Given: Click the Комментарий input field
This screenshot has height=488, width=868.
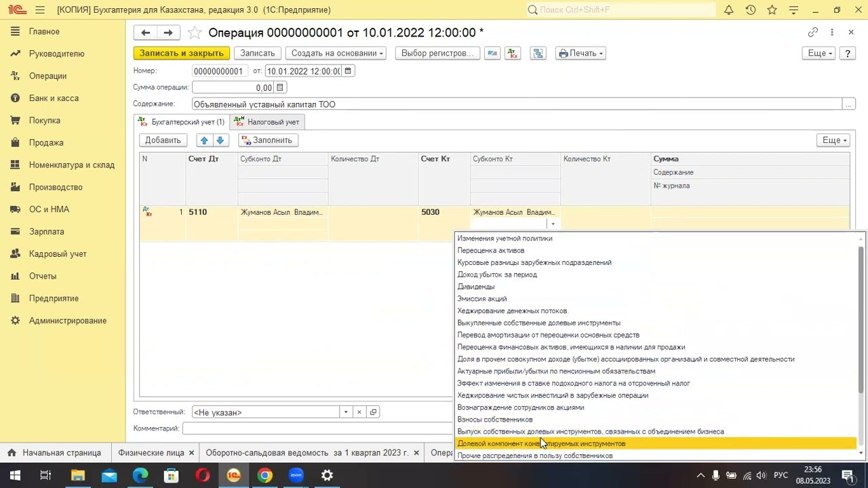Looking at the screenshot, I should (x=317, y=428).
